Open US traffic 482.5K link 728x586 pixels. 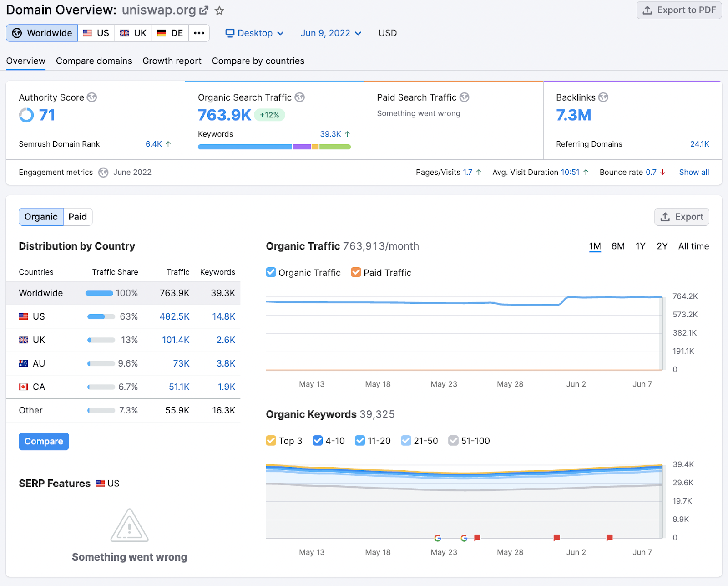point(175,316)
